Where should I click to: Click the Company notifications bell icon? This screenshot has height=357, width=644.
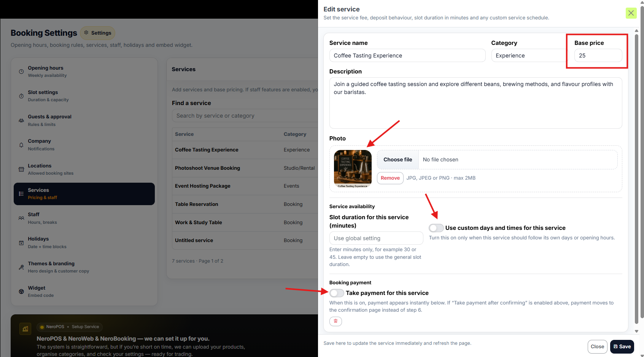(x=21, y=145)
